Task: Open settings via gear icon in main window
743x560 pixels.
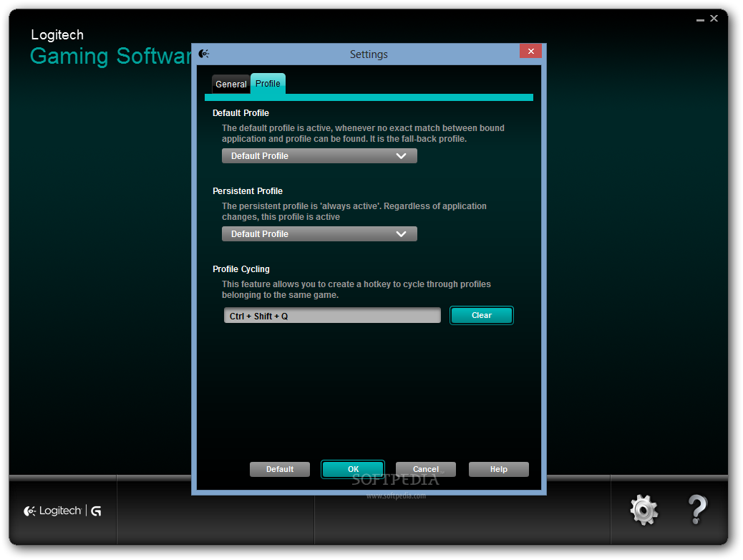Action: pos(643,510)
